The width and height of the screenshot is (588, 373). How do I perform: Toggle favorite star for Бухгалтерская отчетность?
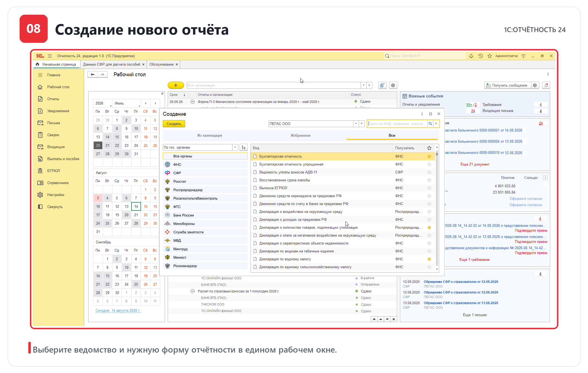pyautogui.click(x=429, y=157)
